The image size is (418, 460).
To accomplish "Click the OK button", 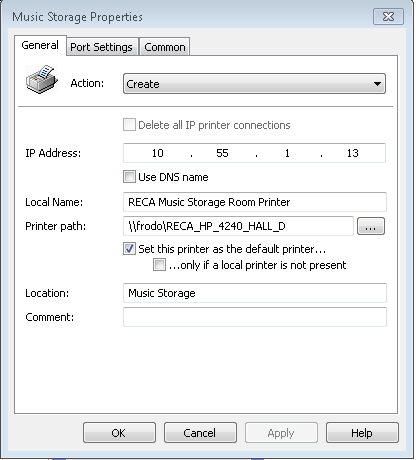I will pyautogui.click(x=119, y=433).
